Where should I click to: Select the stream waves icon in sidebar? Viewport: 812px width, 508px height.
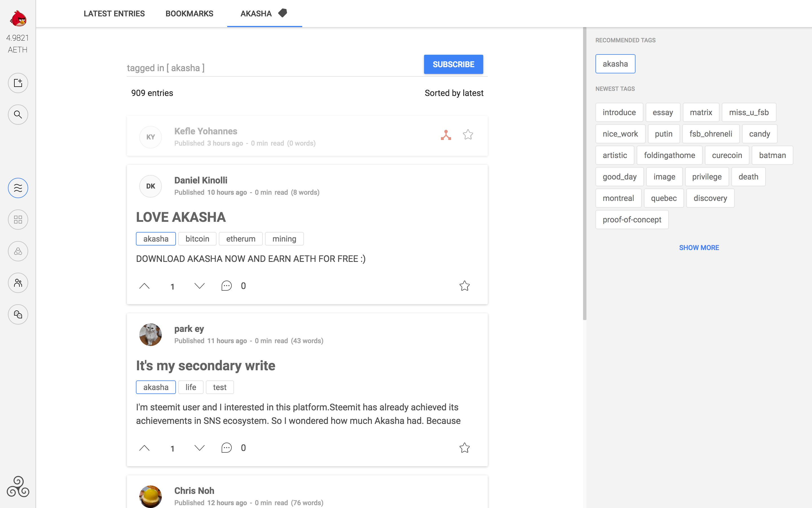click(x=18, y=188)
